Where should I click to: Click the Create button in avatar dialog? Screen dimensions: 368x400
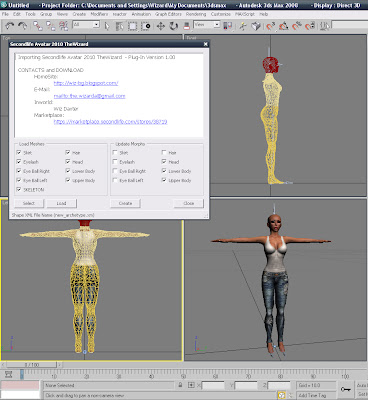(x=125, y=203)
